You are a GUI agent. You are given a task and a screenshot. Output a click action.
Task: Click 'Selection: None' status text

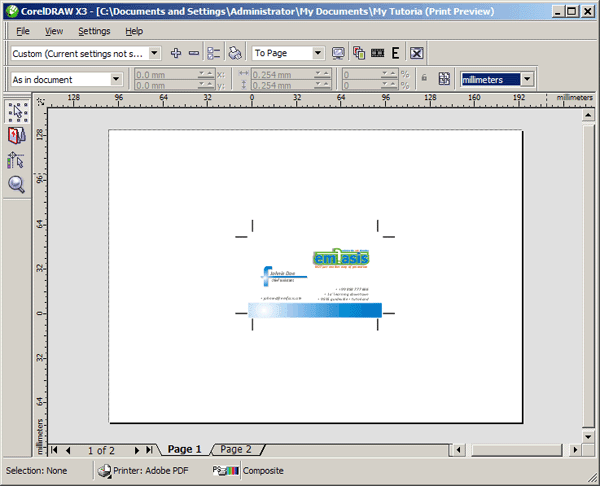(x=36, y=471)
